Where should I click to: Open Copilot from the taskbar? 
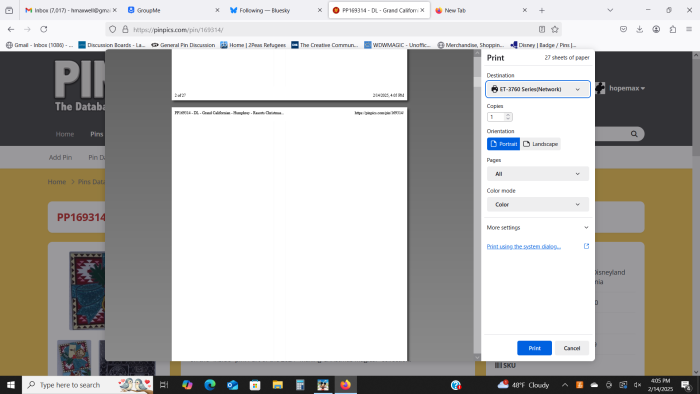[187, 385]
